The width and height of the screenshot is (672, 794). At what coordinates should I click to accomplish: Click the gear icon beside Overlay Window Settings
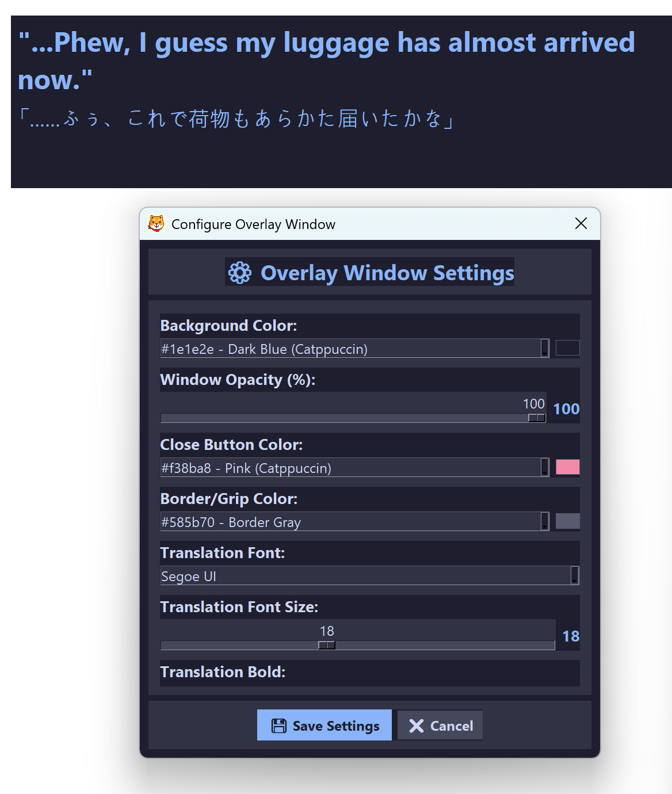[239, 273]
